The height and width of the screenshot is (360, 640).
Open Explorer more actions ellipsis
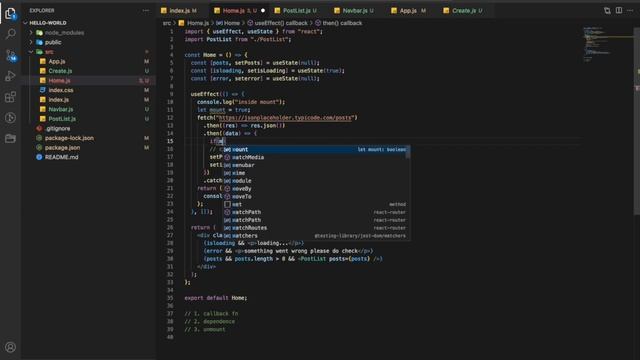pos(146,11)
